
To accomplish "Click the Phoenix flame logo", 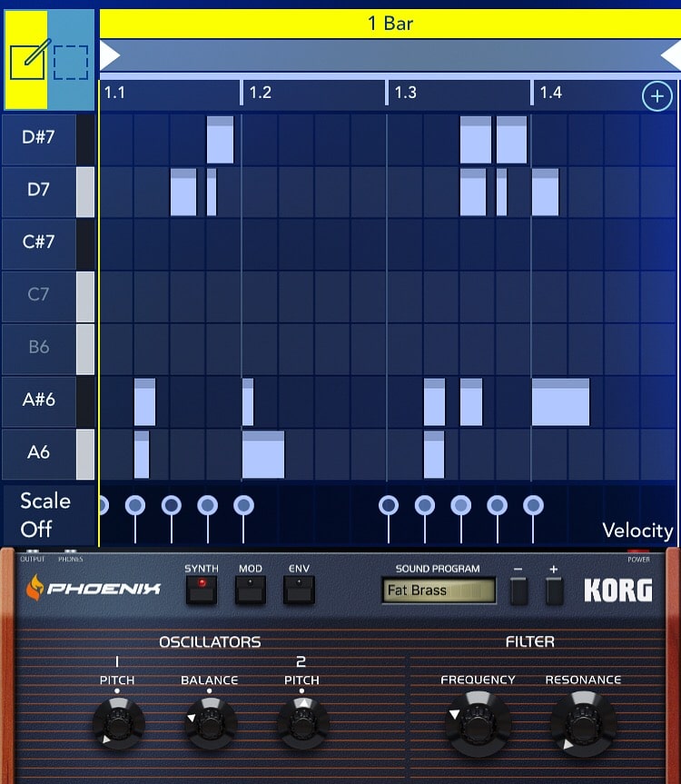I will tap(35, 588).
